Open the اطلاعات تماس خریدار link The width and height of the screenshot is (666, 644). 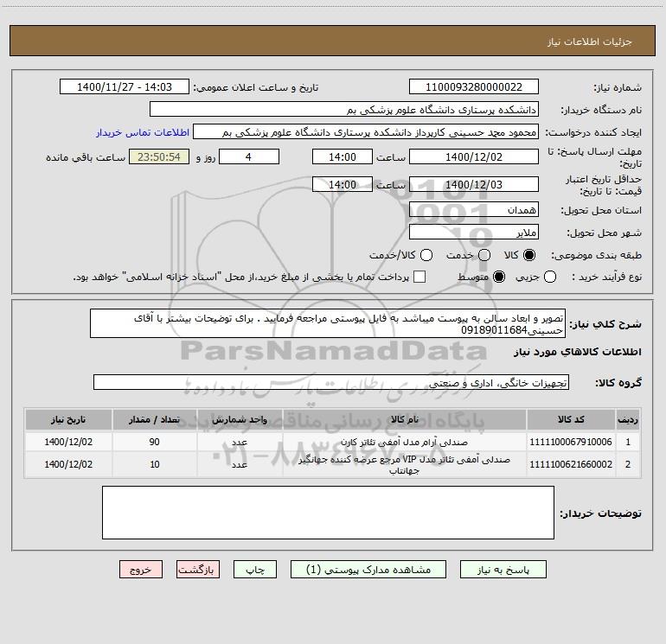(143, 132)
